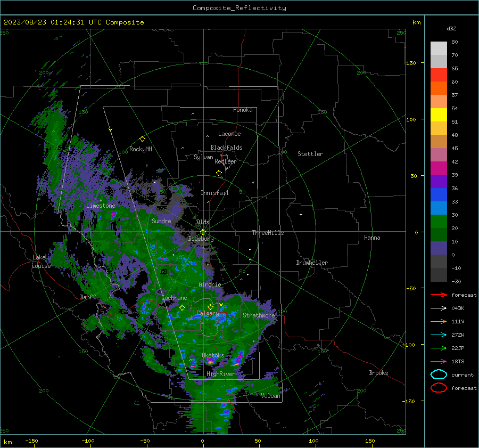Viewport: 479px width, 448px height.
Task: Click the Didsbury label
Action: [x=201, y=239]
